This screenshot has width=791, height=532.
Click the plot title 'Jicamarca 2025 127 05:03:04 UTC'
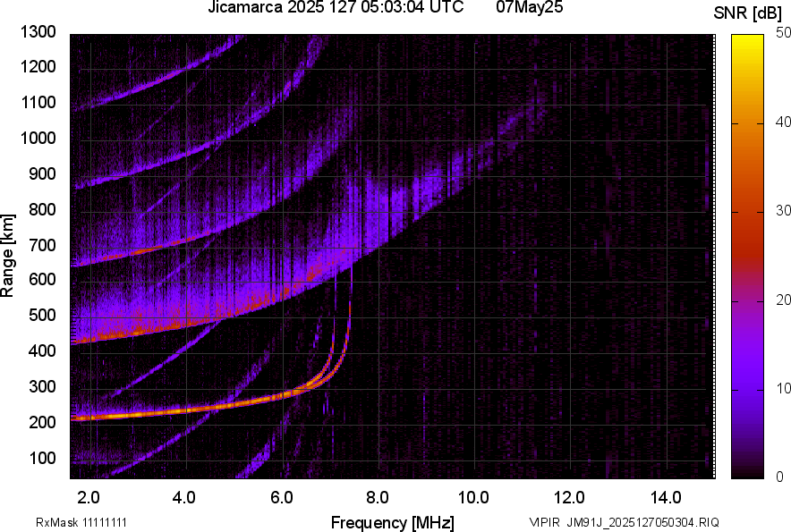[336, 7]
